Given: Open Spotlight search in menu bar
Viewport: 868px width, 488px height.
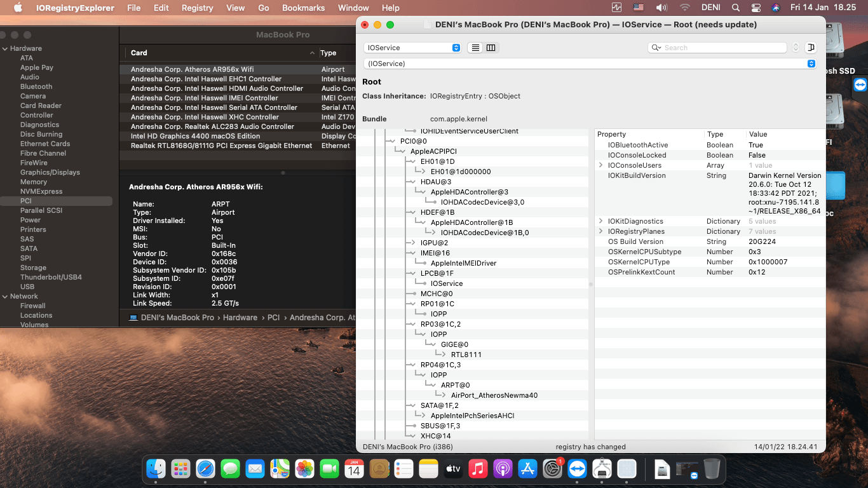Looking at the screenshot, I should pos(736,8).
